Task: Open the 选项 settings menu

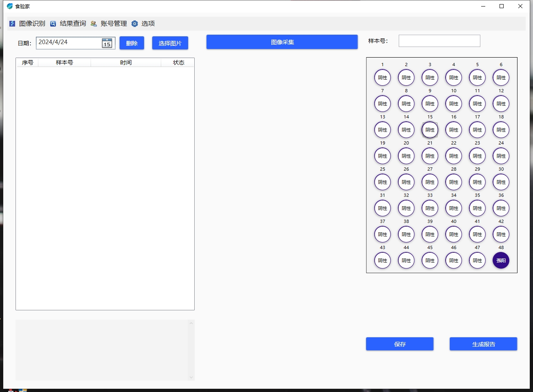Action: click(x=148, y=24)
